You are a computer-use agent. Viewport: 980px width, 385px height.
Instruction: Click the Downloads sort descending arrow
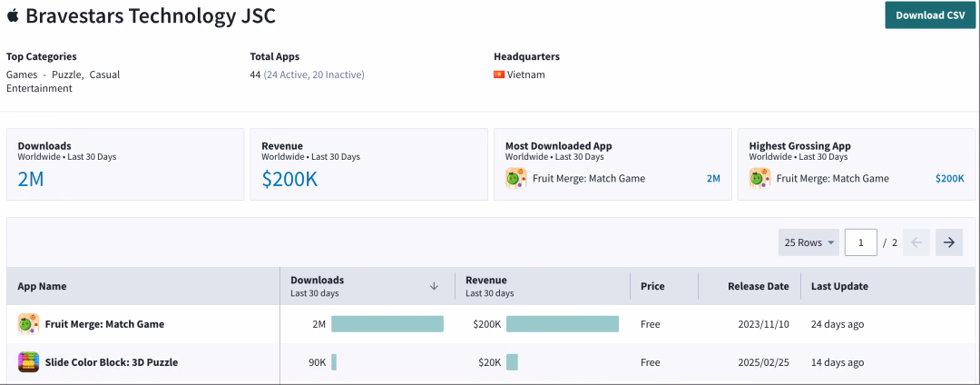tap(435, 286)
